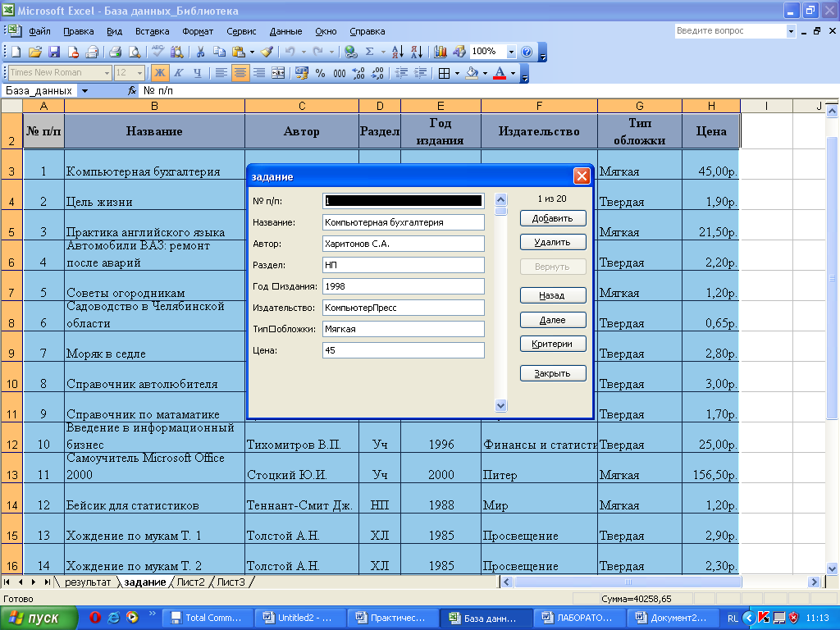The width and height of the screenshot is (840, 630).
Task: Click the AutoSum sigma icon
Action: tap(370, 52)
